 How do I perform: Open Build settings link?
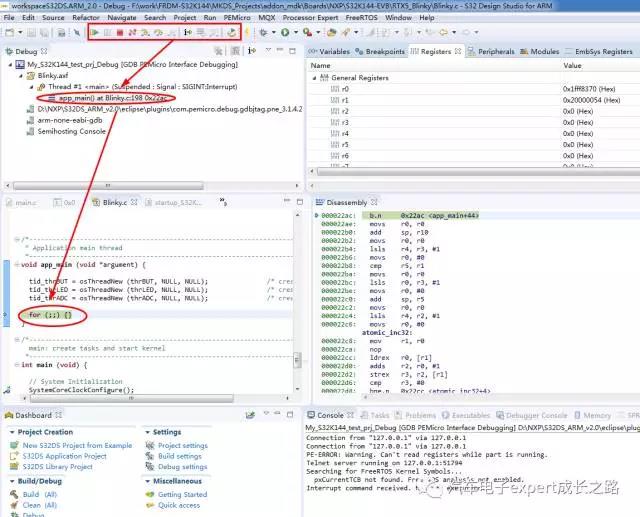coord(180,456)
